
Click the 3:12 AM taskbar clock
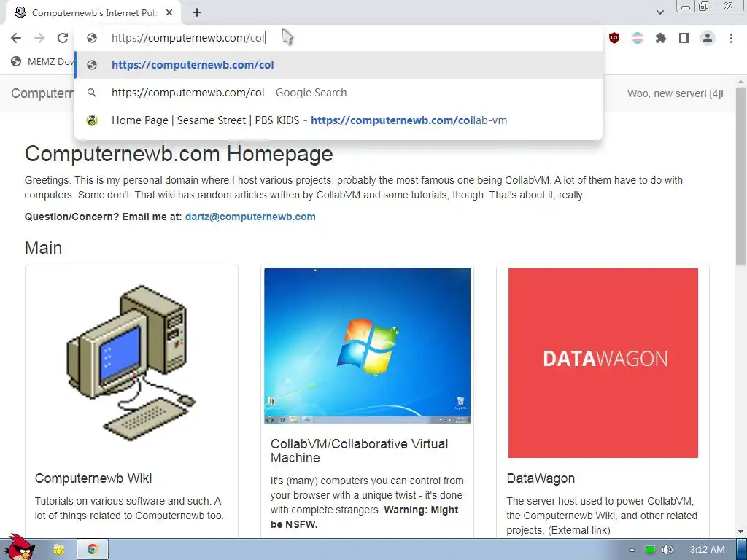point(708,550)
